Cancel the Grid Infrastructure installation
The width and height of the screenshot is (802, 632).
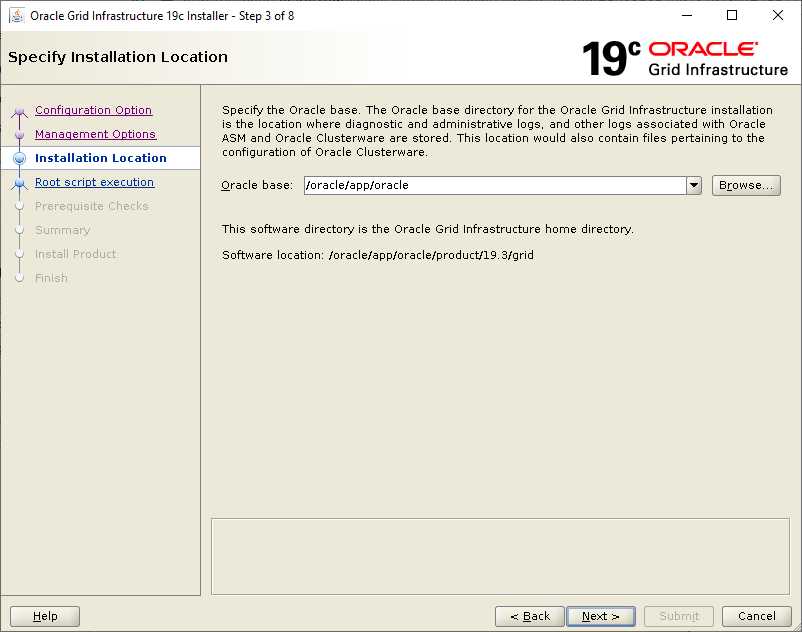click(x=756, y=616)
